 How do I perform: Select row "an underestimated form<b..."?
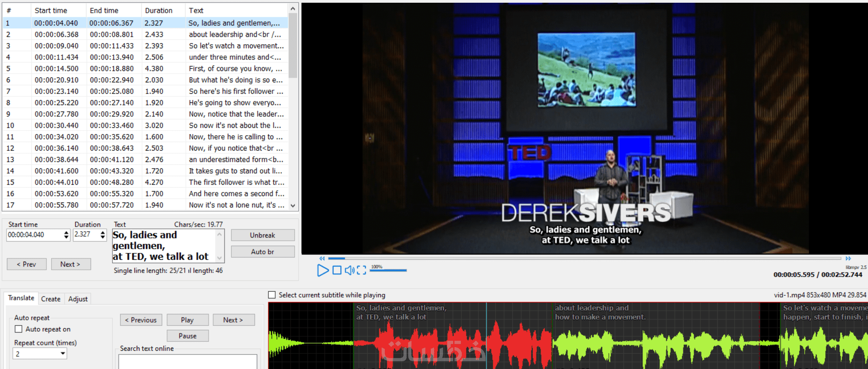coord(146,159)
